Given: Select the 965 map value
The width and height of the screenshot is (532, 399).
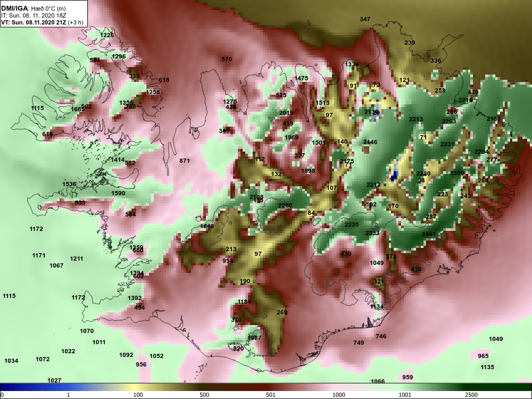Looking at the screenshot, I should (483, 356).
